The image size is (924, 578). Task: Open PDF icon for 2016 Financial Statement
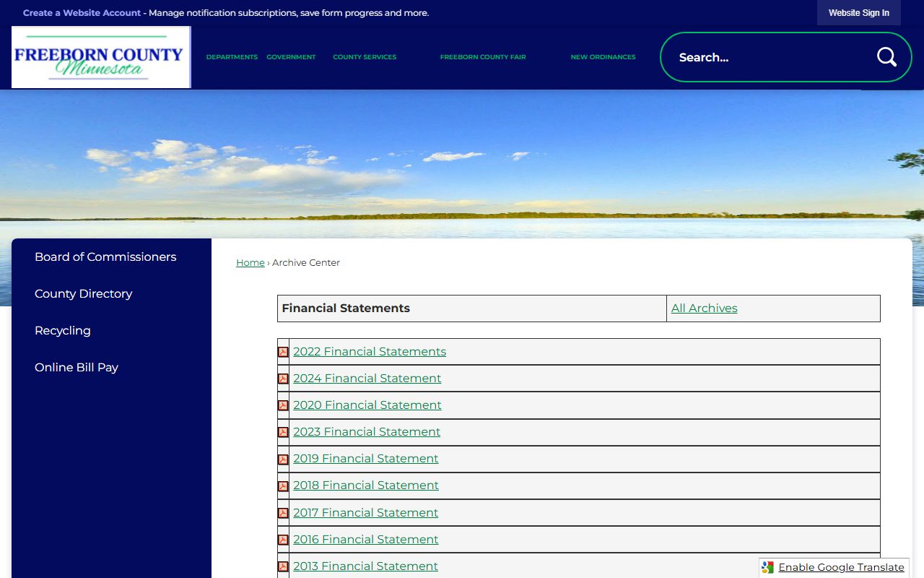coord(283,540)
